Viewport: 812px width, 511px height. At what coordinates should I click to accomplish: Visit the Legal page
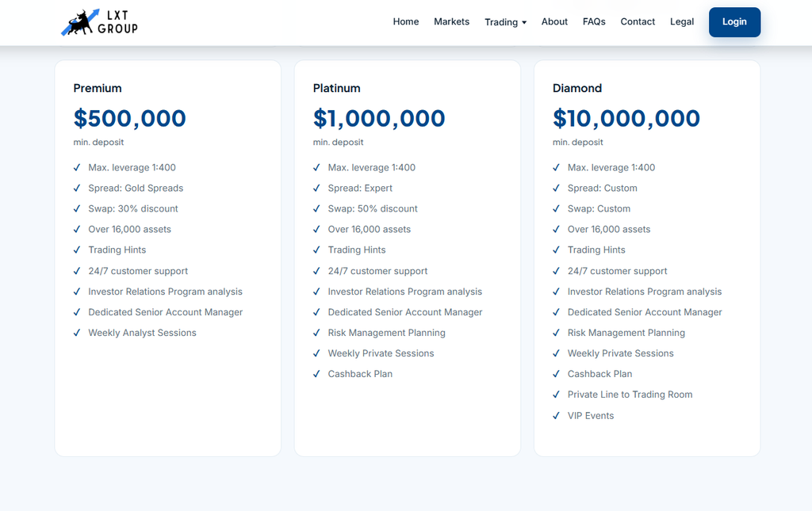click(681, 21)
